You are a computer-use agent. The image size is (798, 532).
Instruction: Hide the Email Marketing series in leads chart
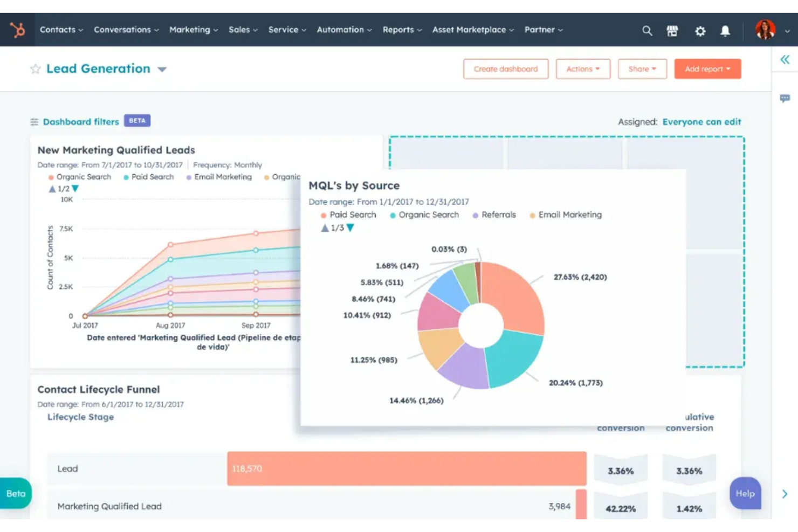pos(222,177)
